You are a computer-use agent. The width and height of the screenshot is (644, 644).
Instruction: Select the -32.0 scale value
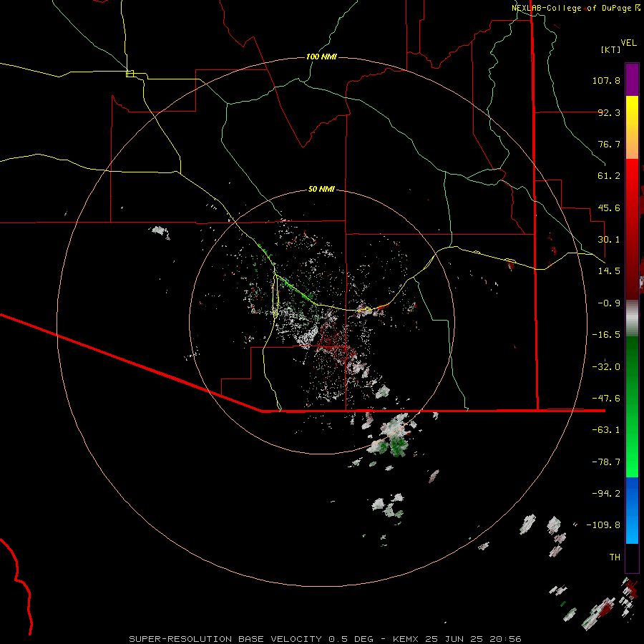(606, 367)
